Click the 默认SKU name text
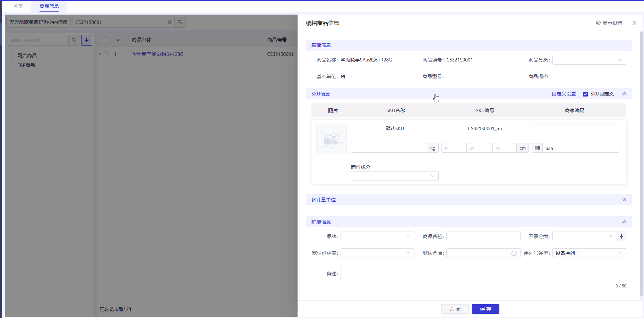Image resolution: width=644 pixels, height=318 pixels. pos(395,128)
